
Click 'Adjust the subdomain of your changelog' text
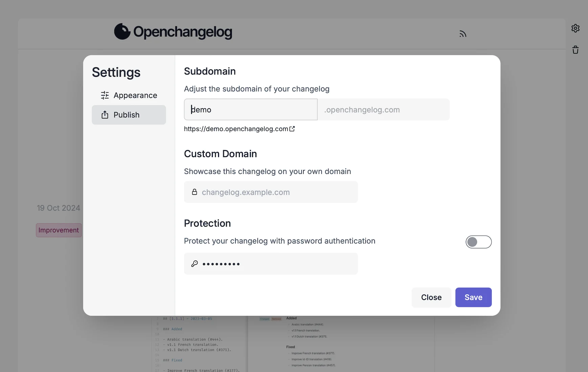[x=257, y=89]
